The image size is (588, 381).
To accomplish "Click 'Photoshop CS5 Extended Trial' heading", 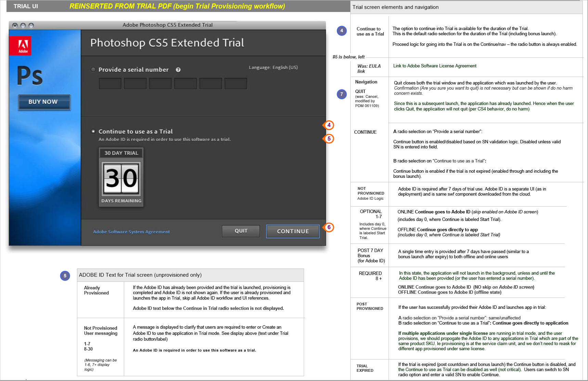I will coord(167,43).
